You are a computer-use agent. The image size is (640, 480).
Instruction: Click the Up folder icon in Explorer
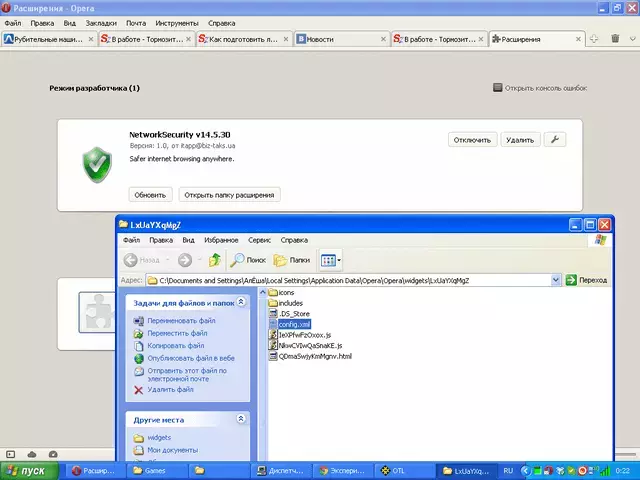pos(215,260)
